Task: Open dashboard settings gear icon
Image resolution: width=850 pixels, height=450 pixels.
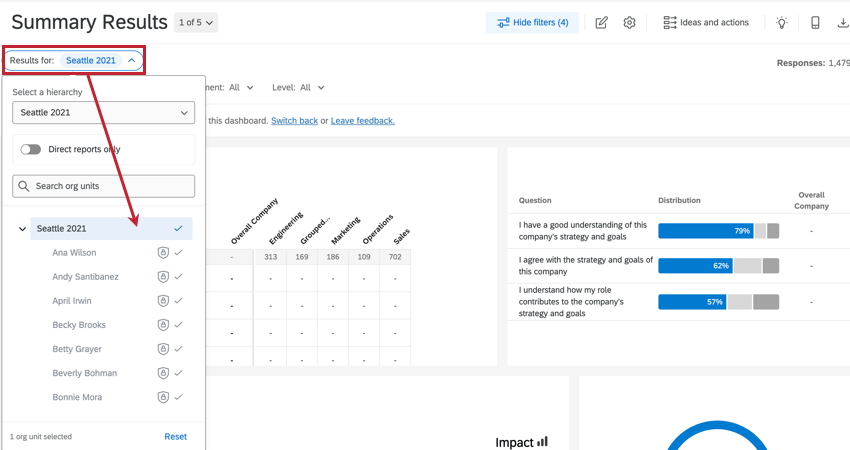Action: (x=629, y=23)
